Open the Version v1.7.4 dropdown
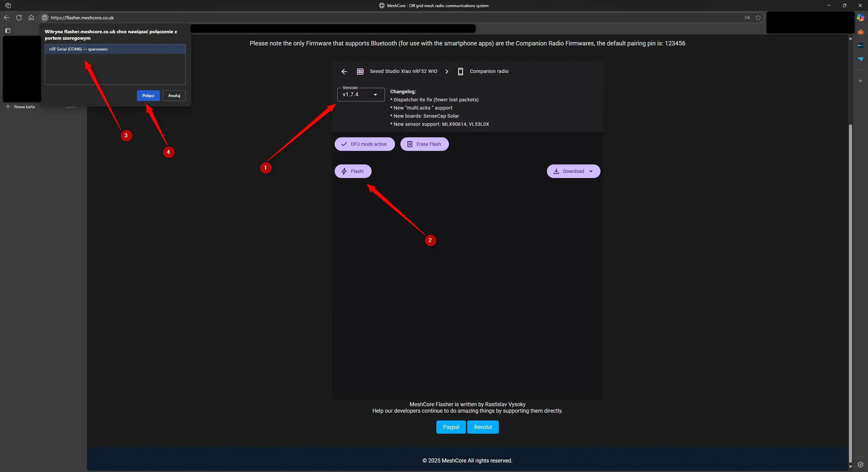The image size is (868, 472). click(361, 95)
